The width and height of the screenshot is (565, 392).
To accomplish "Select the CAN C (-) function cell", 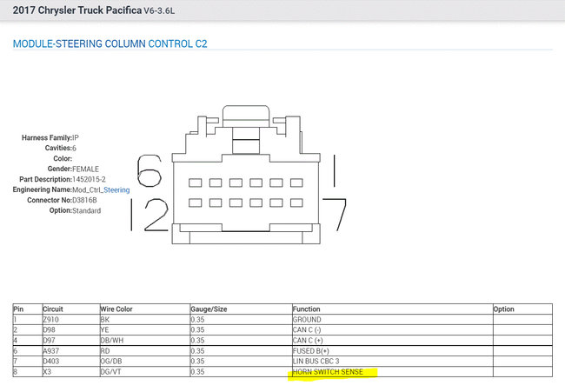I will coord(393,330).
